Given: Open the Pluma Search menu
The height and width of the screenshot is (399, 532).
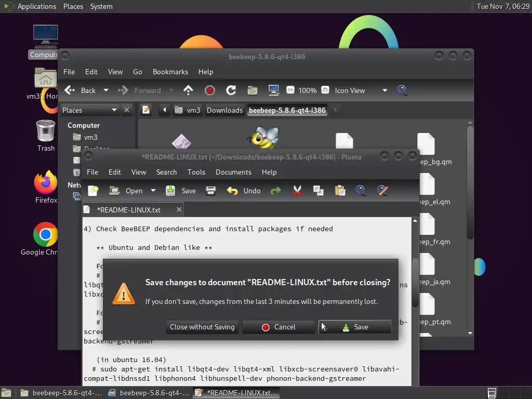Looking at the screenshot, I should (166, 172).
